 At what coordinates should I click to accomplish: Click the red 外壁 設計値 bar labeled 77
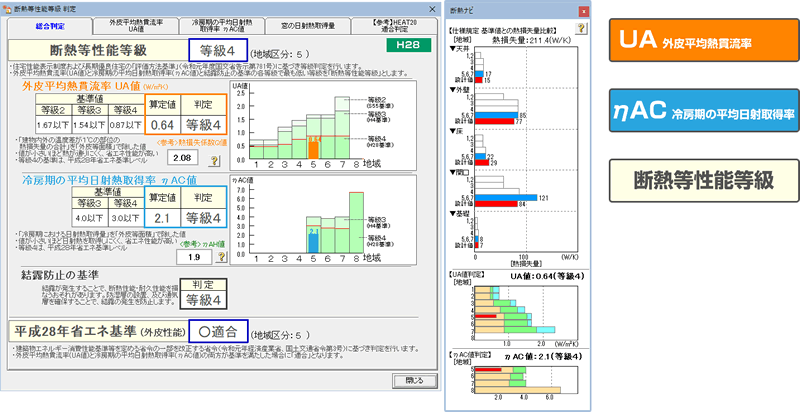click(x=494, y=121)
